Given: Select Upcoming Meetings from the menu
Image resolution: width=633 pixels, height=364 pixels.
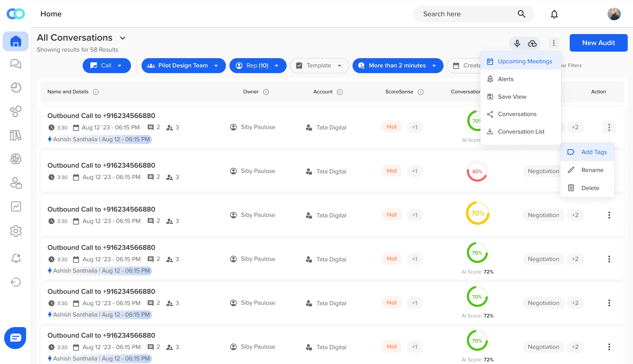Looking at the screenshot, I should click(x=525, y=61).
